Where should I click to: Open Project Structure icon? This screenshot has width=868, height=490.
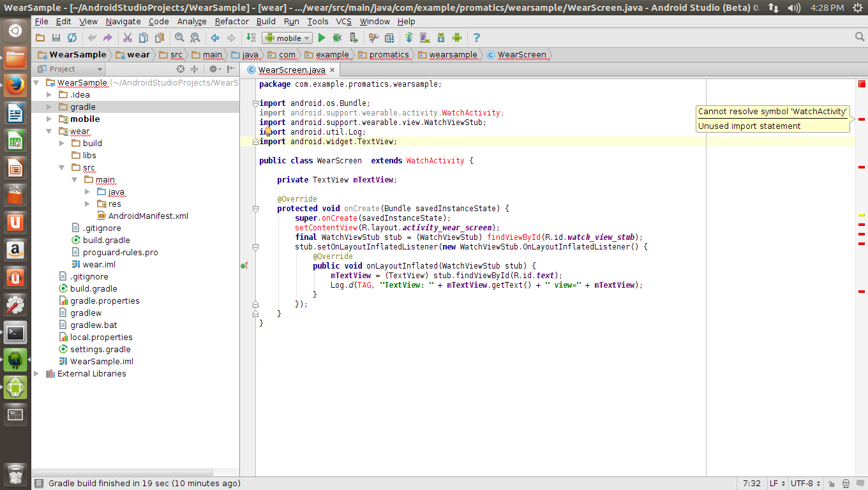[x=388, y=38]
